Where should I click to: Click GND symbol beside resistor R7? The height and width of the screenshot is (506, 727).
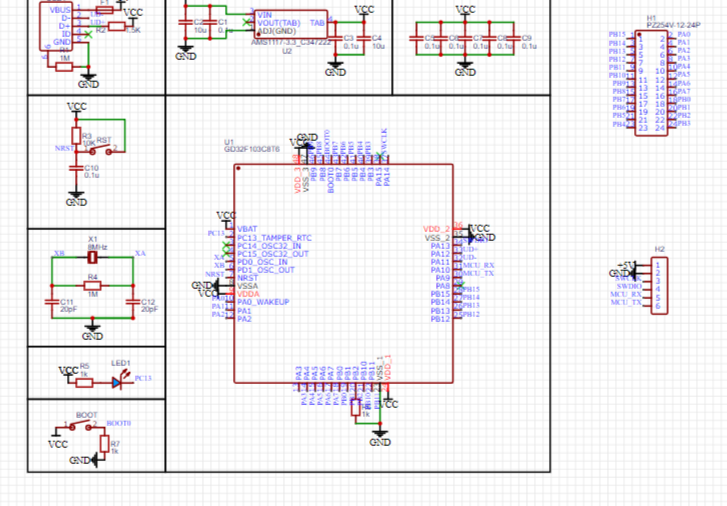coord(84,460)
